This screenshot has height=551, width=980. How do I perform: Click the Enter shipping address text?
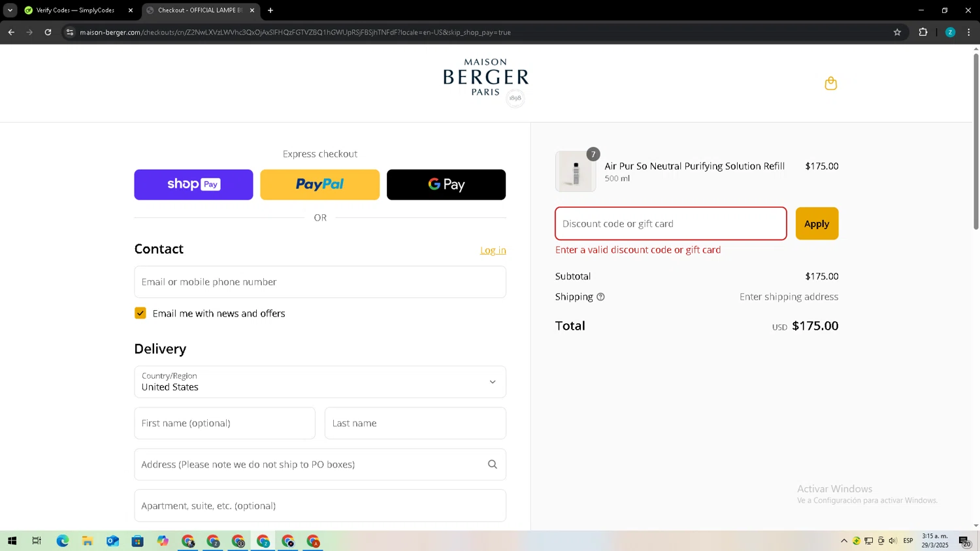pyautogui.click(x=789, y=297)
